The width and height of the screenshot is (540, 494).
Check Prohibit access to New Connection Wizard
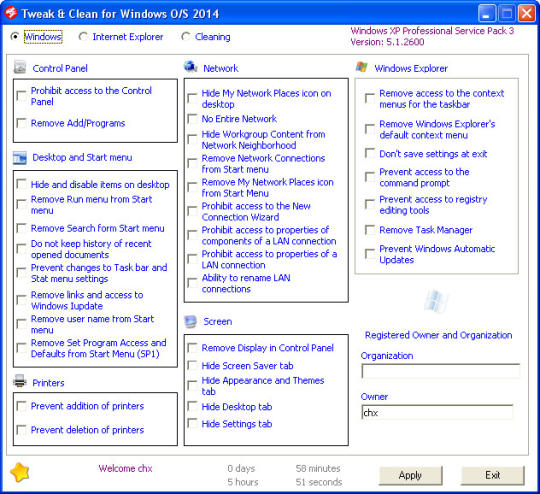192,211
